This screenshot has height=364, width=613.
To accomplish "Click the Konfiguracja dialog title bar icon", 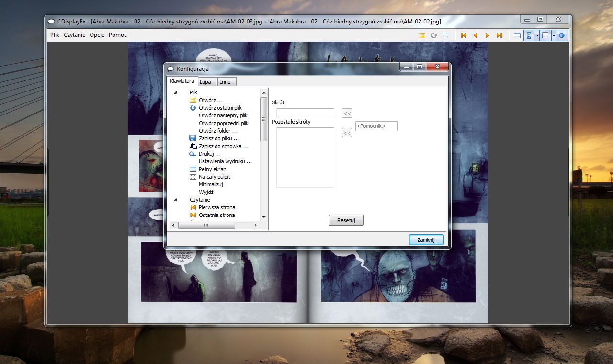I will (x=170, y=69).
